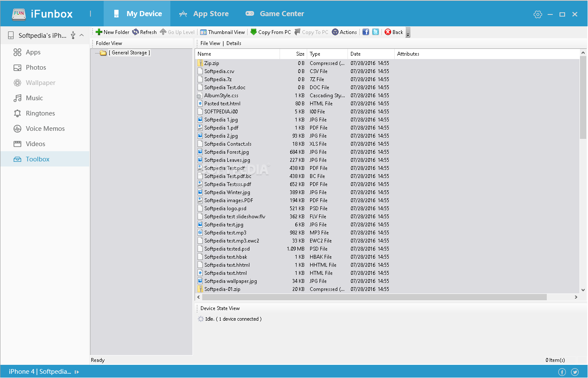Open Voice Memos in the sidebar

(x=45, y=129)
